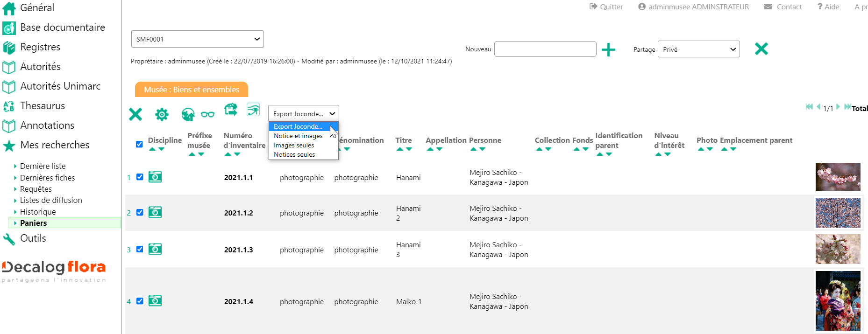Click the Quitter link
Viewport: 868px width, 334px height.
[x=606, y=7]
